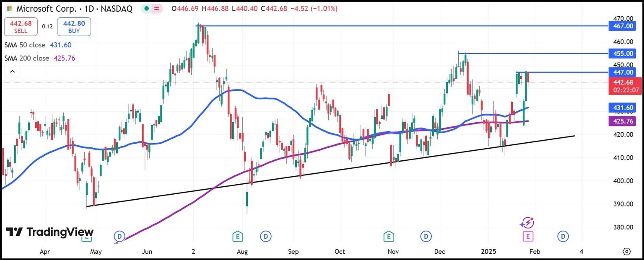Click the purple 425.76 SMA price label
Image resolution: width=644 pixels, height=260 pixels.
[623, 121]
